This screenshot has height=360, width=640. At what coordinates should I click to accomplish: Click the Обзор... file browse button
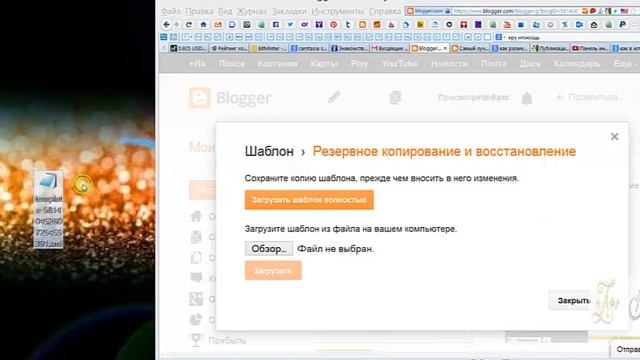pyautogui.click(x=269, y=249)
